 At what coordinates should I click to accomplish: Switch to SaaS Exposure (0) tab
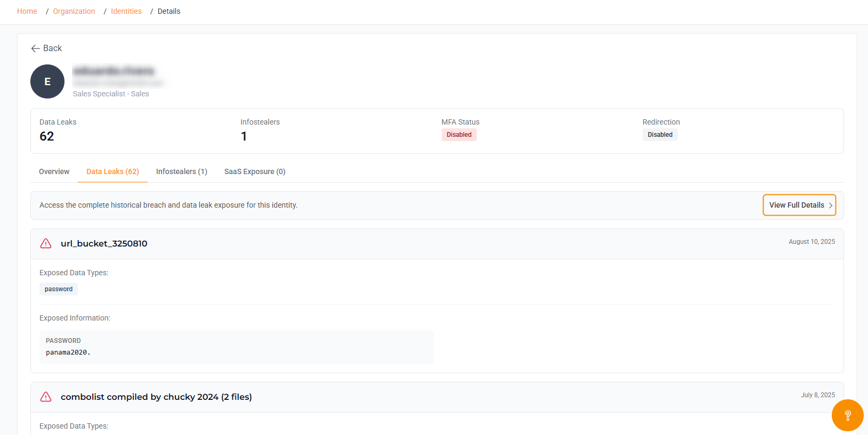coord(255,171)
